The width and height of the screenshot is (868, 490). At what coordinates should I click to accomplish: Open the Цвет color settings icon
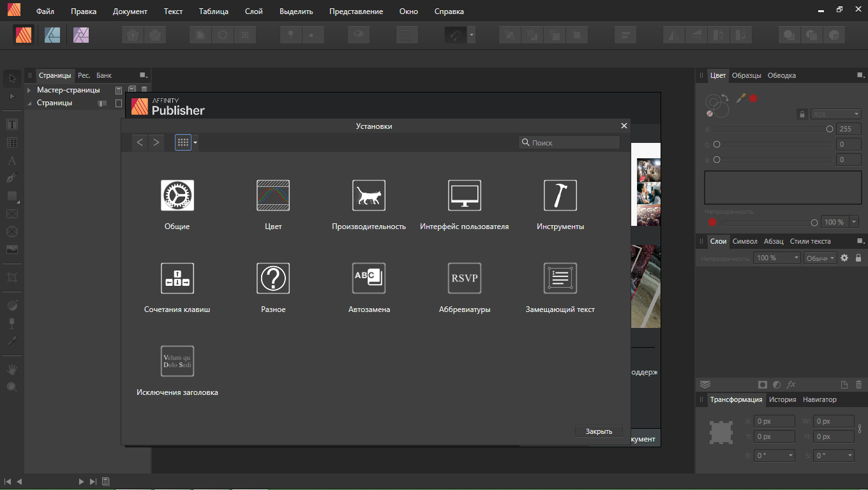pos(273,195)
